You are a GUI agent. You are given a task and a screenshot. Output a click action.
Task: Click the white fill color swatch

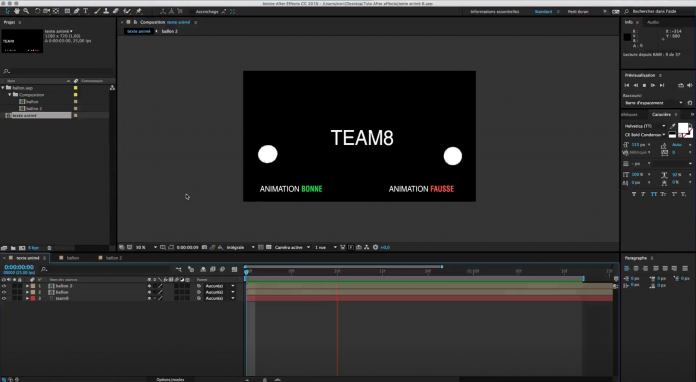click(683, 128)
